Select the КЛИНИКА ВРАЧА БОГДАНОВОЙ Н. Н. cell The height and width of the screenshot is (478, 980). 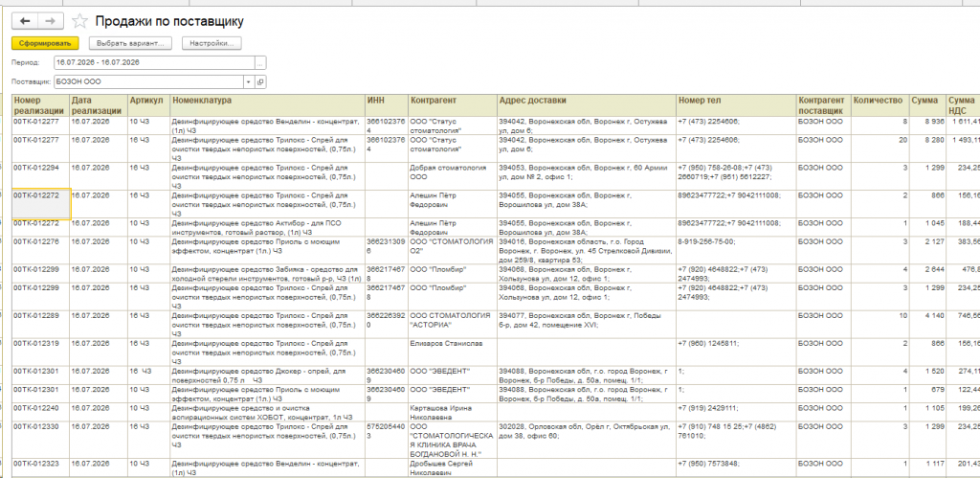point(453,440)
